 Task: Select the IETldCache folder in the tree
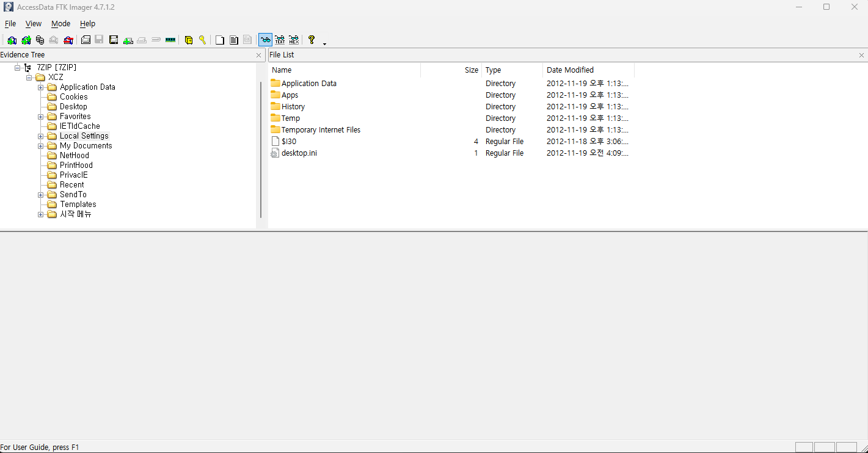[x=79, y=126]
